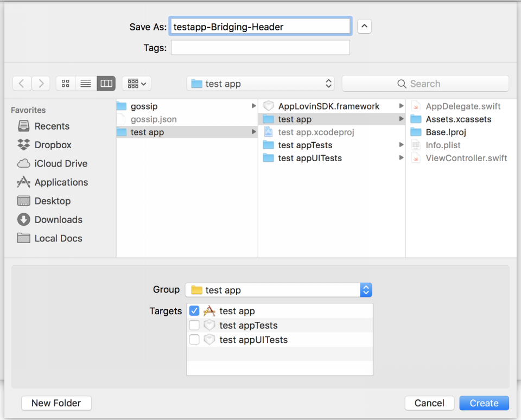The height and width of the screenshot is (420, 521).
Task: Go forward to next folder
Action: point(41,84)
